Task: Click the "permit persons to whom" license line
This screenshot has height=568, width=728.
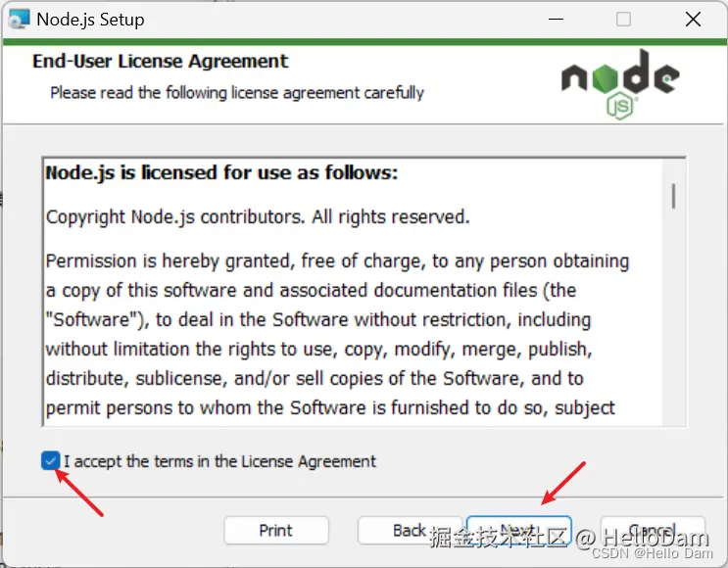Action: (x=330, y=408)
